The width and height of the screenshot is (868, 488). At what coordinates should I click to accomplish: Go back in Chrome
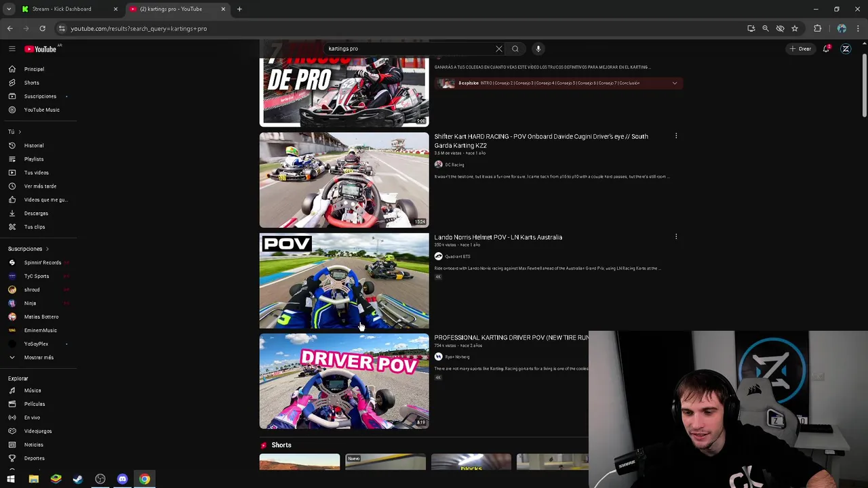tap(9, 28)
